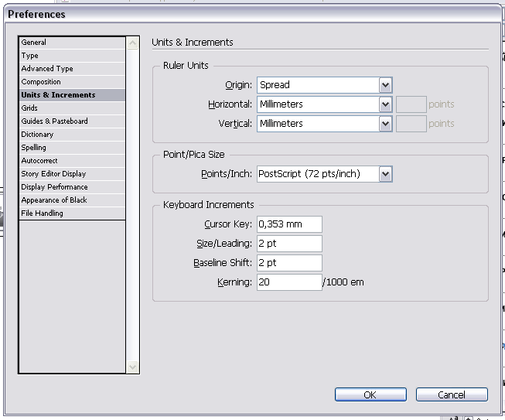Screen dimensions: 505x420
Task: Click the category list scroll down arrow
Action: click(x=132, y=367)
